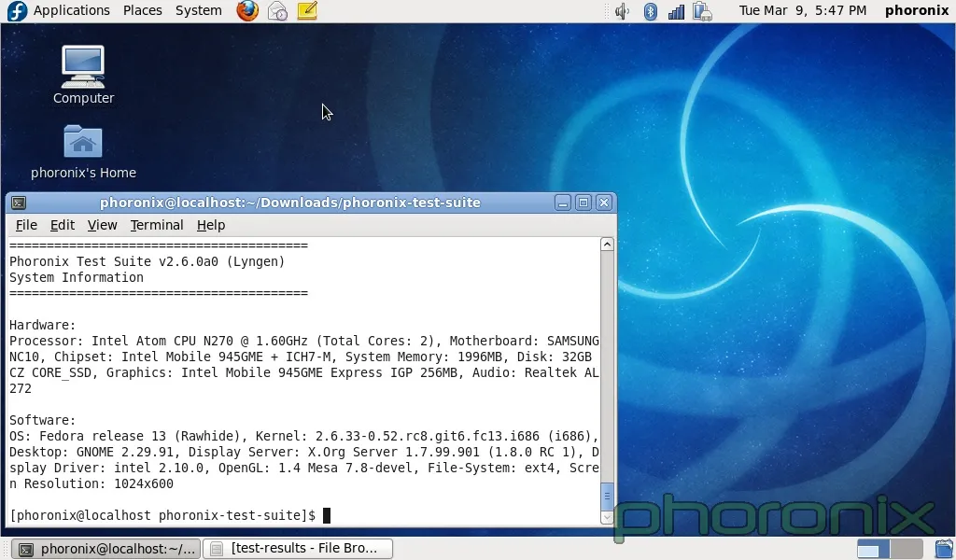
Task: Click the terminal command prompt cursor
Action: pyautogui.click(x=326, y=515)
